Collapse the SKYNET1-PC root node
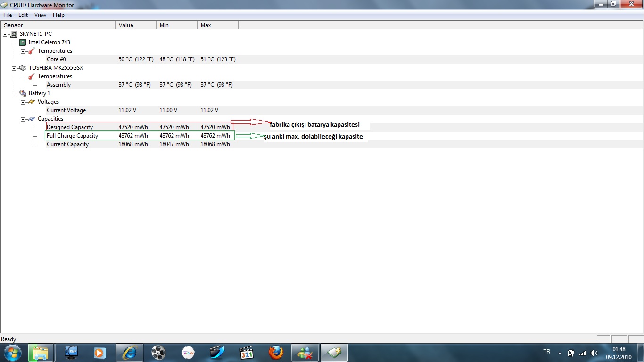644x362 pixels. (5, 34)
